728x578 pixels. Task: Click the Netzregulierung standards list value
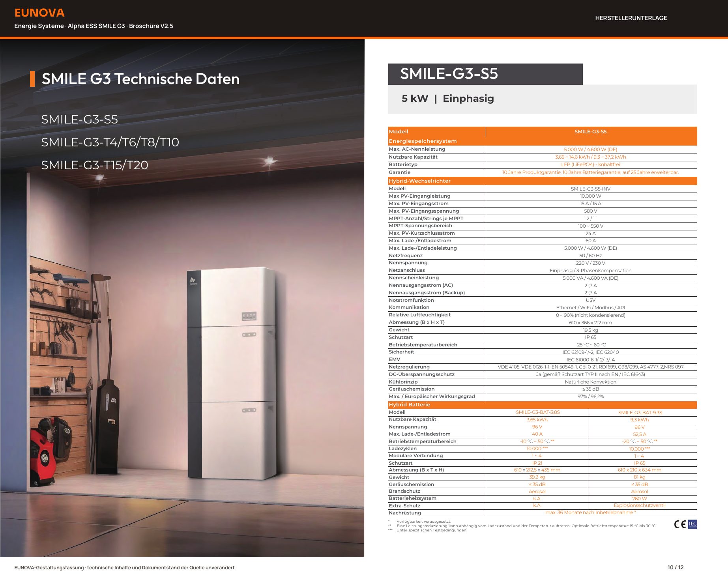[x=590, y=367]
